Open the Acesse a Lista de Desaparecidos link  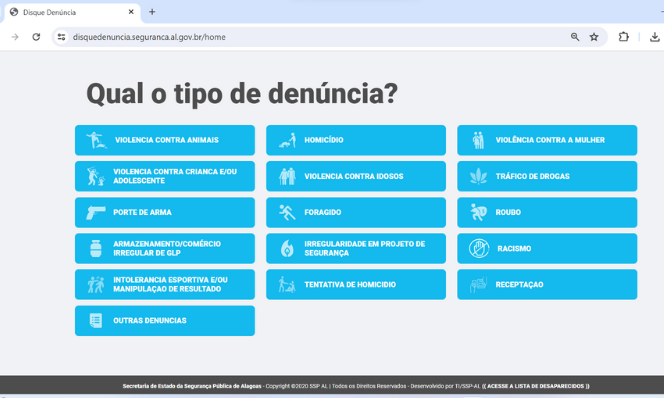click(x=536, y=386)
